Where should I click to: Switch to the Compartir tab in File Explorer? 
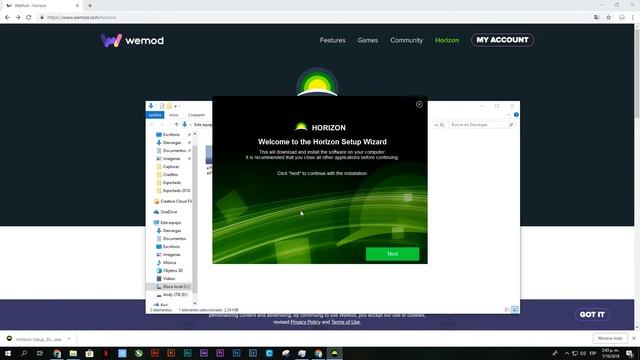tap(196, 115)
